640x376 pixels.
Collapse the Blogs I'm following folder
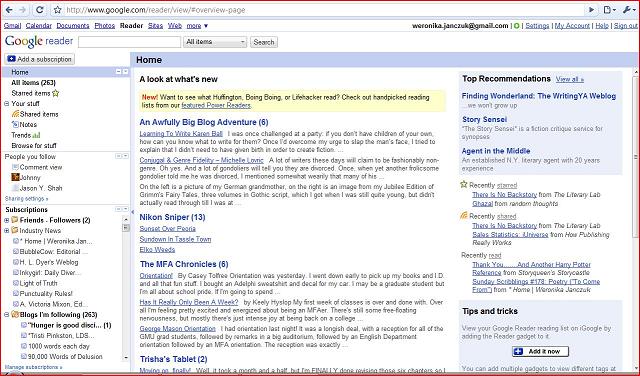pos(7,315)
